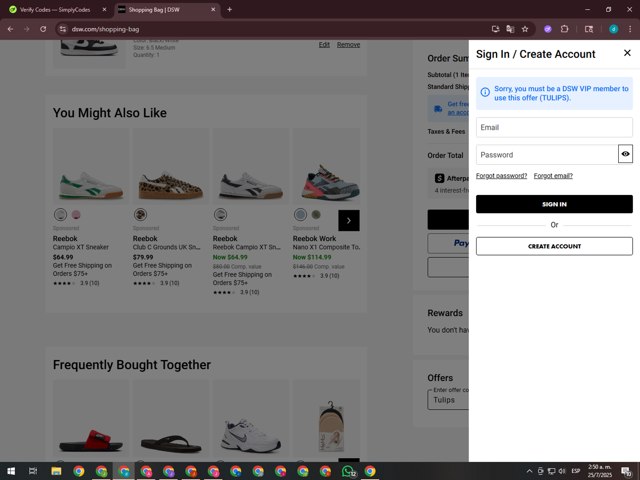Screen dimensions: 640x480
Task: Close the Sign In / Create Account panel
Action: point(627,53)
